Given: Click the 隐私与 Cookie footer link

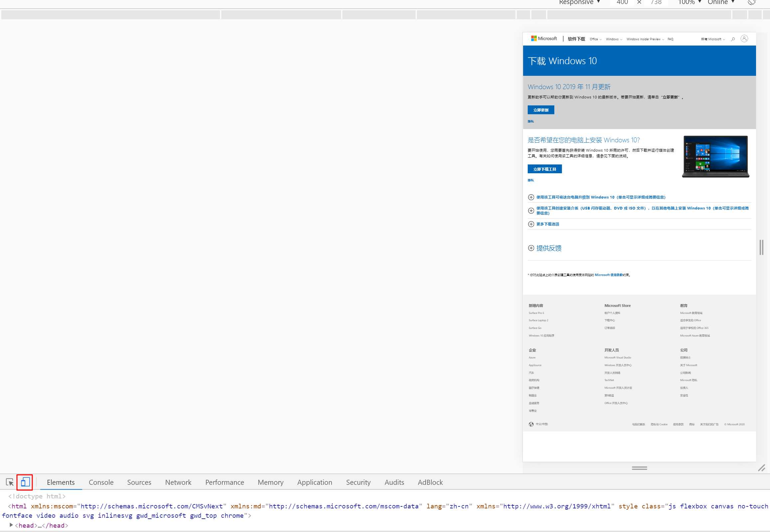Looking at the screenshot, I should [x=659, y=424].
